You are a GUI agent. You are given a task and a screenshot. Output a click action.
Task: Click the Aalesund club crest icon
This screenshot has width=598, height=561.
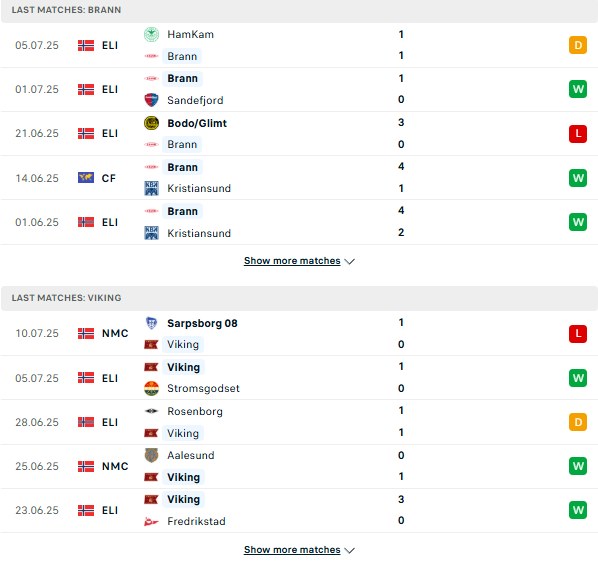pyautogui.click(x=151, y=455)
